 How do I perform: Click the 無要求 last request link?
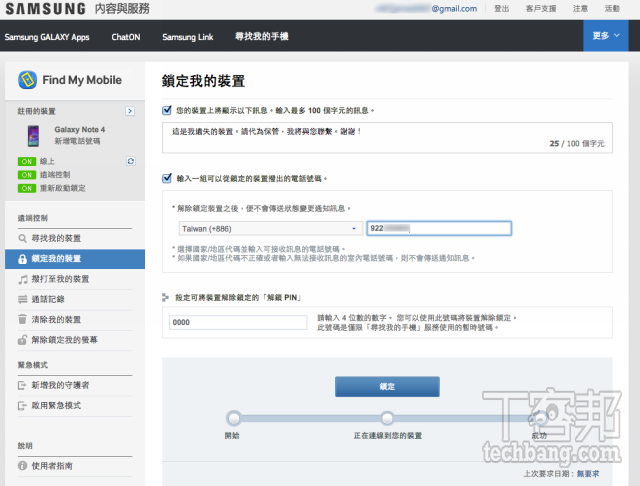pos(588,474)
